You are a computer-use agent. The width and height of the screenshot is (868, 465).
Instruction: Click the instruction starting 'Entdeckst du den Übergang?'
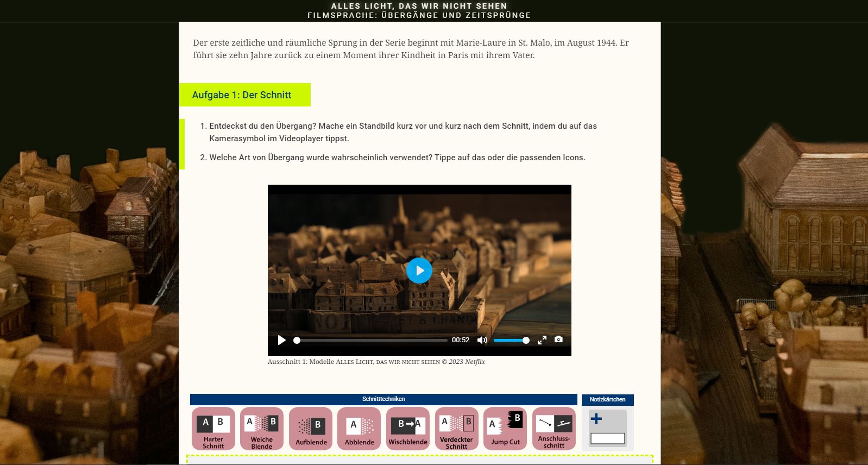click(403, 132)
